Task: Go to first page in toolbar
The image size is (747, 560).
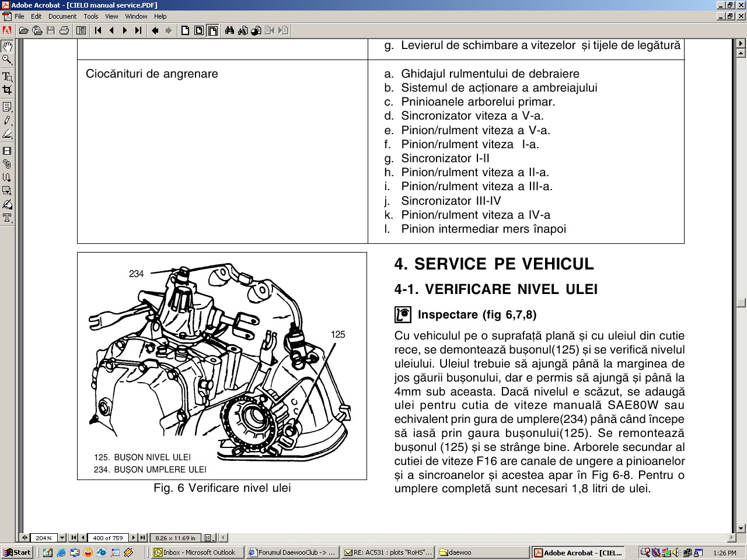Action: [x=98, y=30]
